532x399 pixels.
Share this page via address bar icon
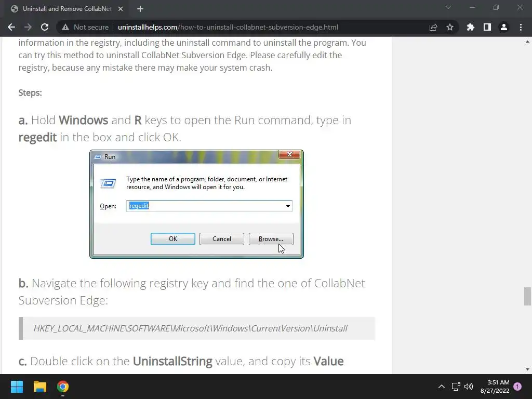[433, 27]
